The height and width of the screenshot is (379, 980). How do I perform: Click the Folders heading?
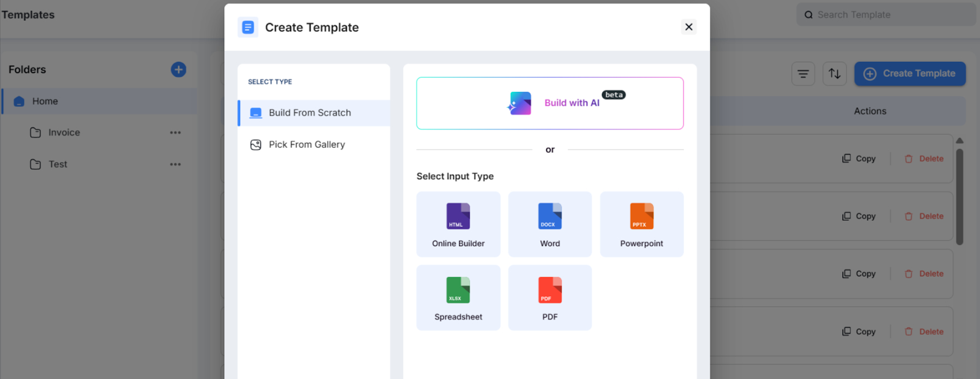pyautogui.click(x=28, y=69)
